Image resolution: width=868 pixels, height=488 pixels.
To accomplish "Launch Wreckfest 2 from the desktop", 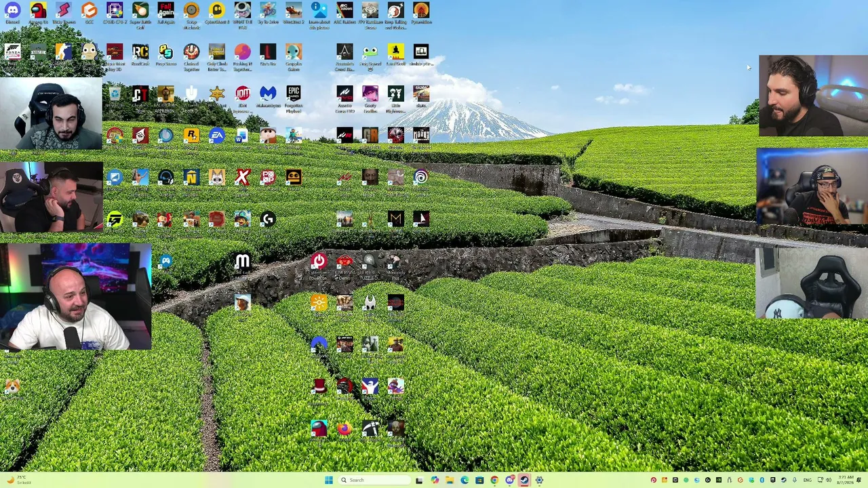I will (294, 14).
